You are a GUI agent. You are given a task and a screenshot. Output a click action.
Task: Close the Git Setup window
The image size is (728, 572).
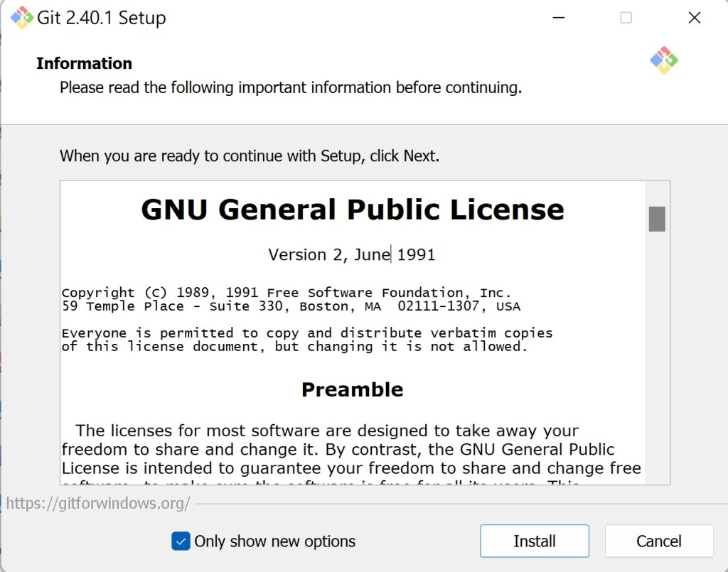tap(695, 18)
